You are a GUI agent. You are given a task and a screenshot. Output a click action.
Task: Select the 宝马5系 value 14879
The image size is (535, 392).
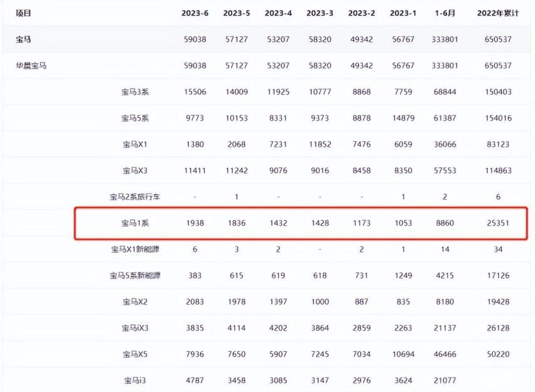pyautogui.click(x=403, y=118)
